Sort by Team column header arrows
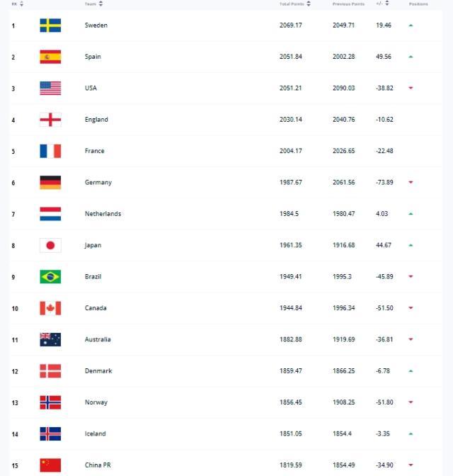The height and width of the screenshot is (476, 453). [101, 4]
